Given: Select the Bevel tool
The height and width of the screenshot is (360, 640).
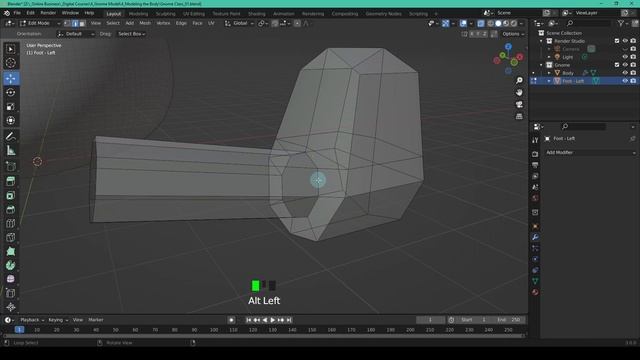Looking at the screenshot, I should 11,209.
